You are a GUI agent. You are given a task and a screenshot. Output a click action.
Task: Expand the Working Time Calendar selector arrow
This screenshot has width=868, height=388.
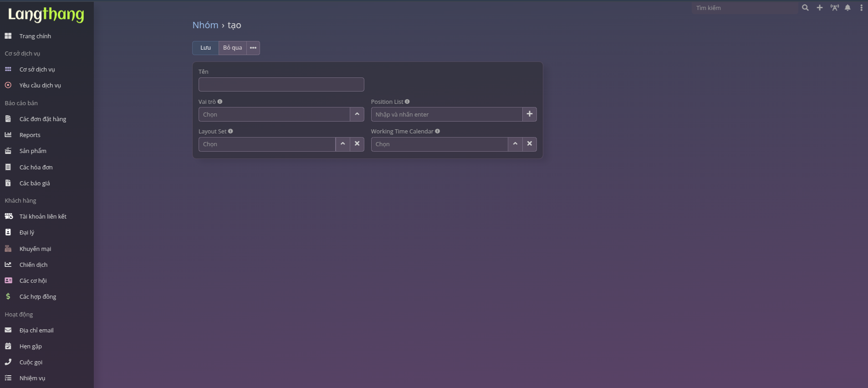(515, 144)
